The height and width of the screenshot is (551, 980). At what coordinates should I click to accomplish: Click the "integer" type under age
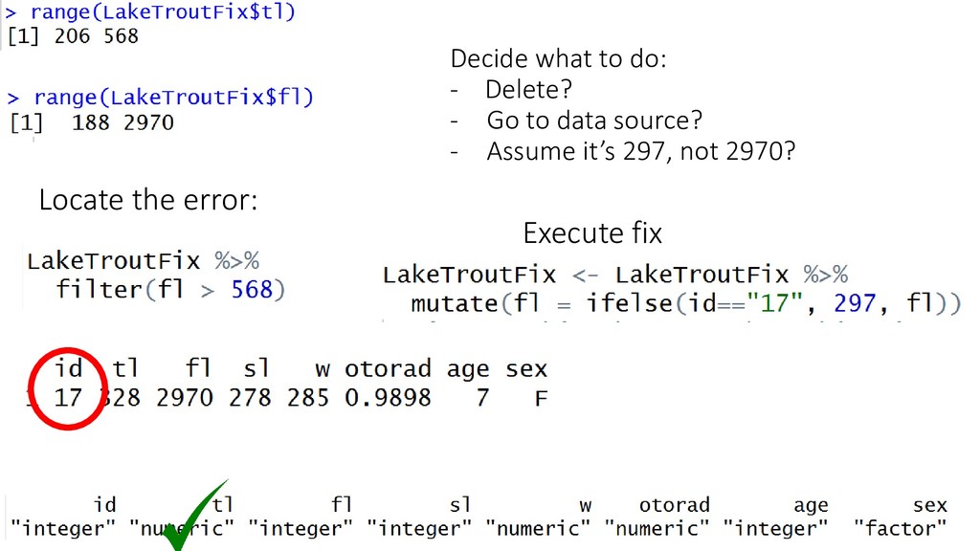[775, 528]
